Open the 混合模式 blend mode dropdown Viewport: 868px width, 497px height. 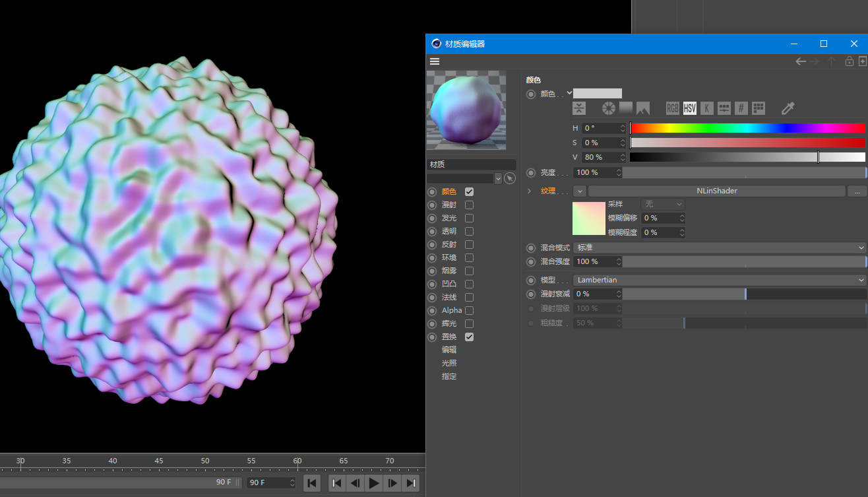coord(720,247)
